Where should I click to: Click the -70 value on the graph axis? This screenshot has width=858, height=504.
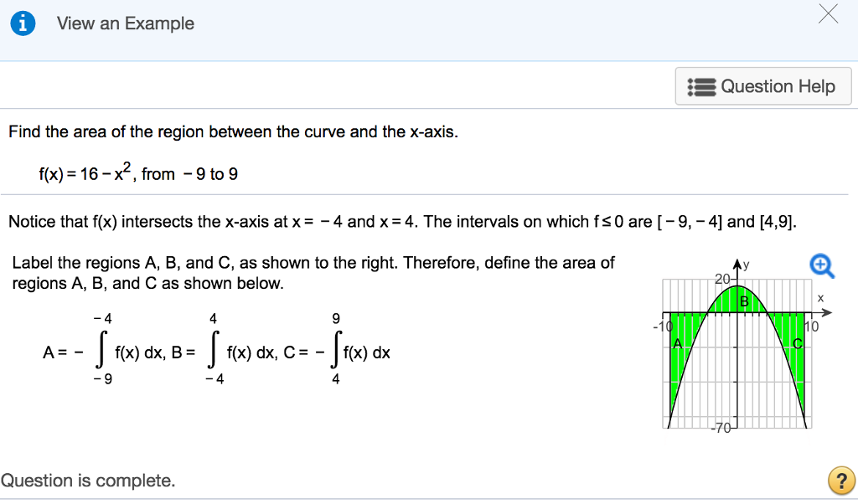click(x=722, y=426)
